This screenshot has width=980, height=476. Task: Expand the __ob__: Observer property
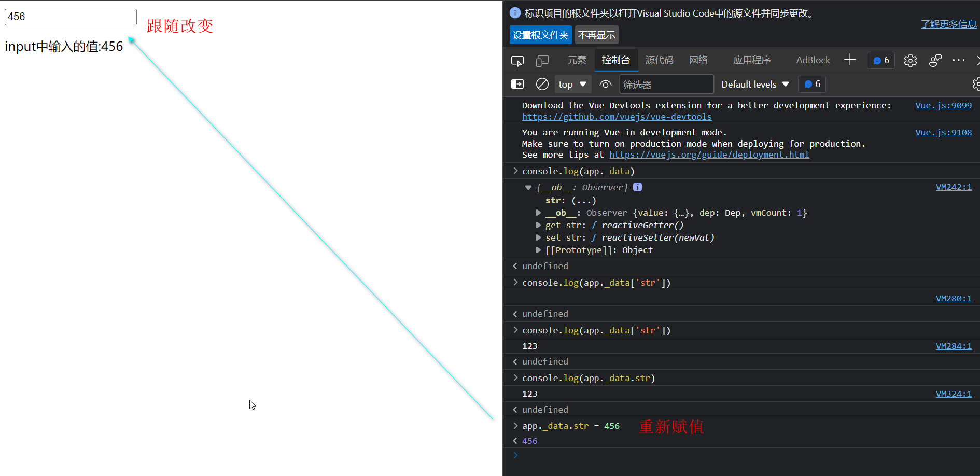pos(538,213)
